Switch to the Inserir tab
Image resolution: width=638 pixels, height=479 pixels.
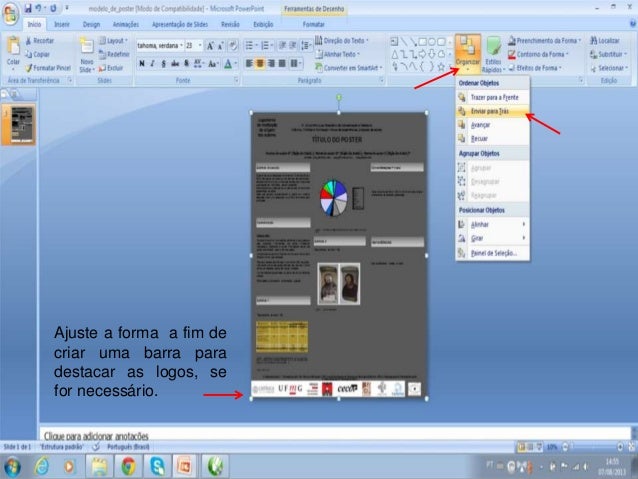(63, 21)
